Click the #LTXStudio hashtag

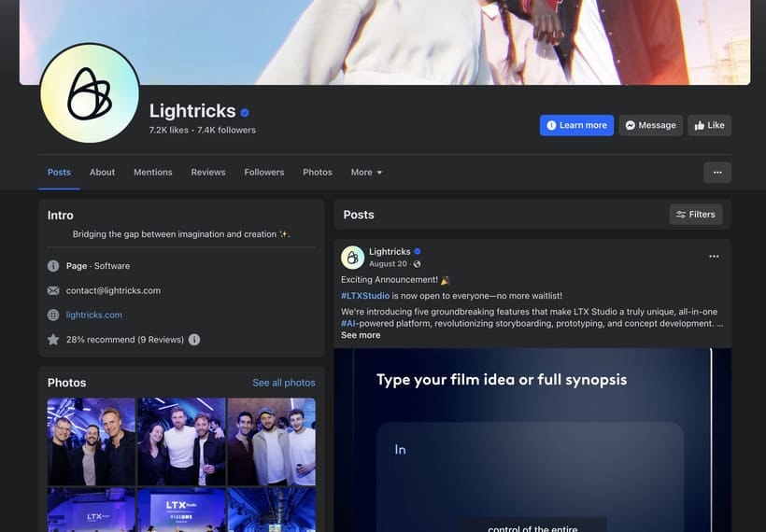click(365, 296)
